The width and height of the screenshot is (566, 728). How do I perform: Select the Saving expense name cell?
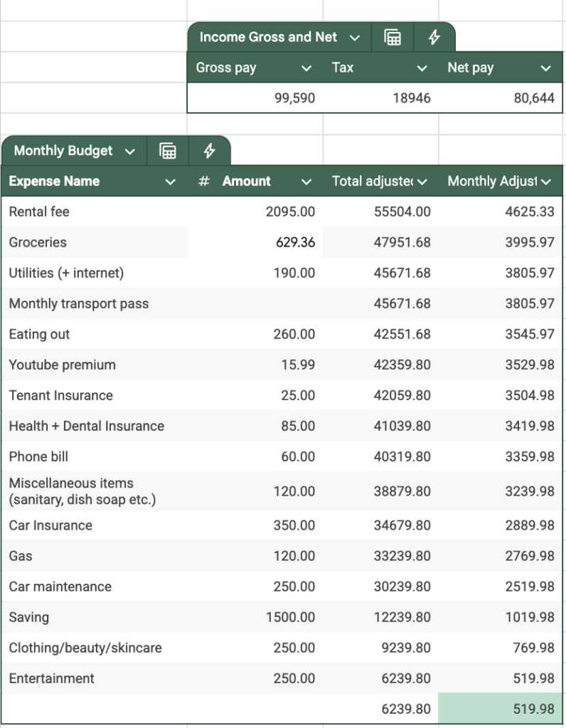(x=95, y=617)
